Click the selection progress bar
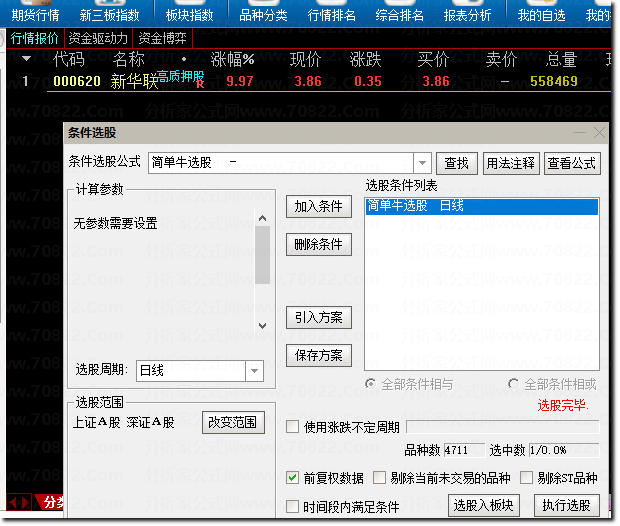Viewport: 620px width, 526px height. (503, 427)
